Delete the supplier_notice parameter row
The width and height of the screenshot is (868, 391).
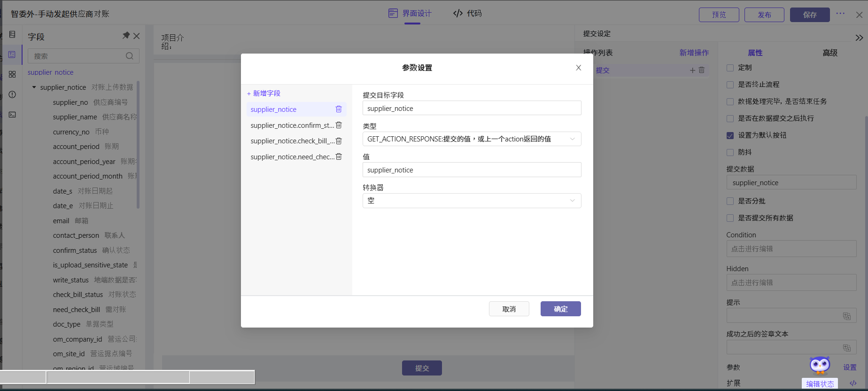[339, 109]
